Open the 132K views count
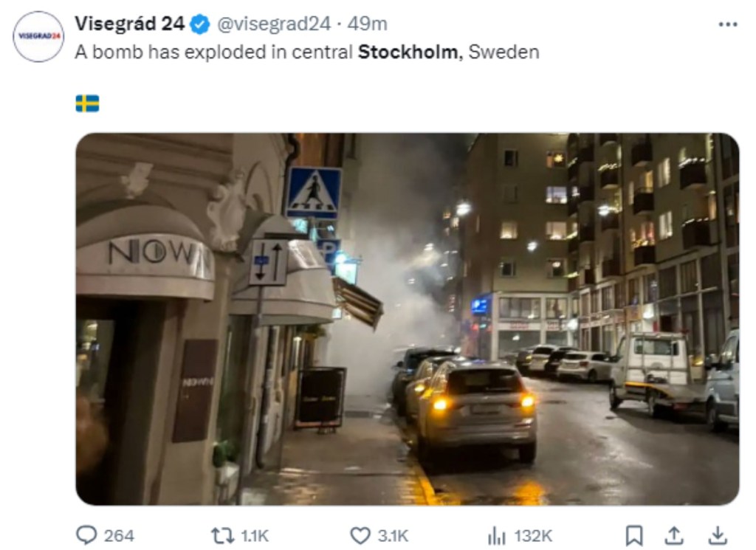 click(533, 536)
